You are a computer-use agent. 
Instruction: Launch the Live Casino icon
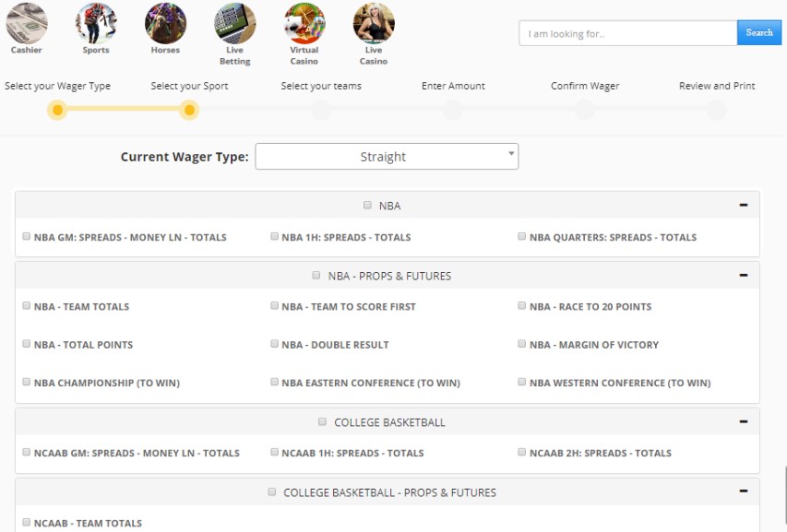tap(374, 23)
